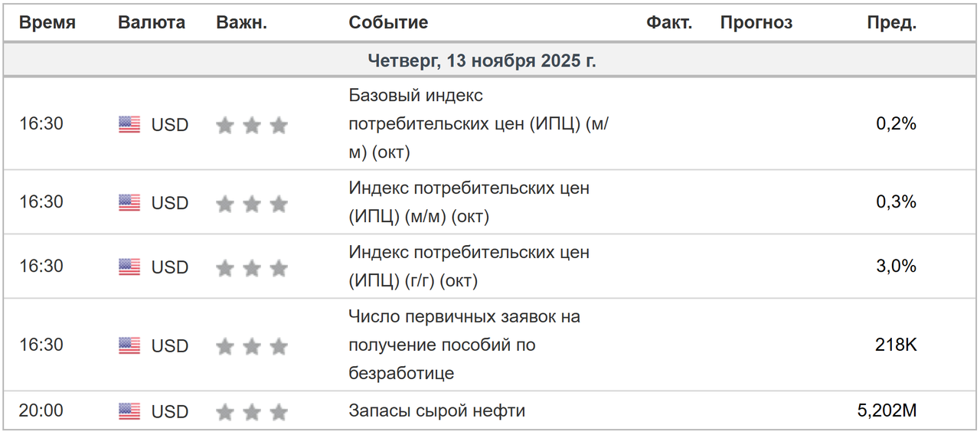Click the date header Четверг, 13 ноября

[482, 61]
